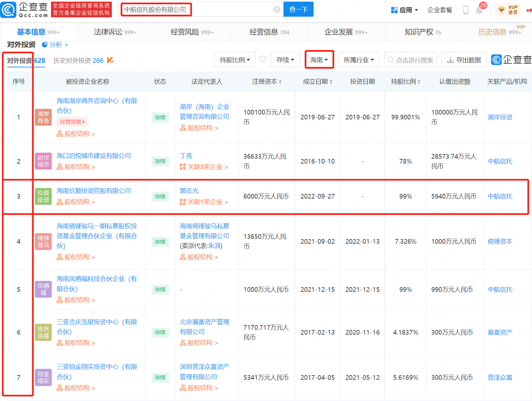The width and height of the screenshot is (532, 401).
Task: Click the Qcc.com logo icon
Action: click(x=8, y=9)
